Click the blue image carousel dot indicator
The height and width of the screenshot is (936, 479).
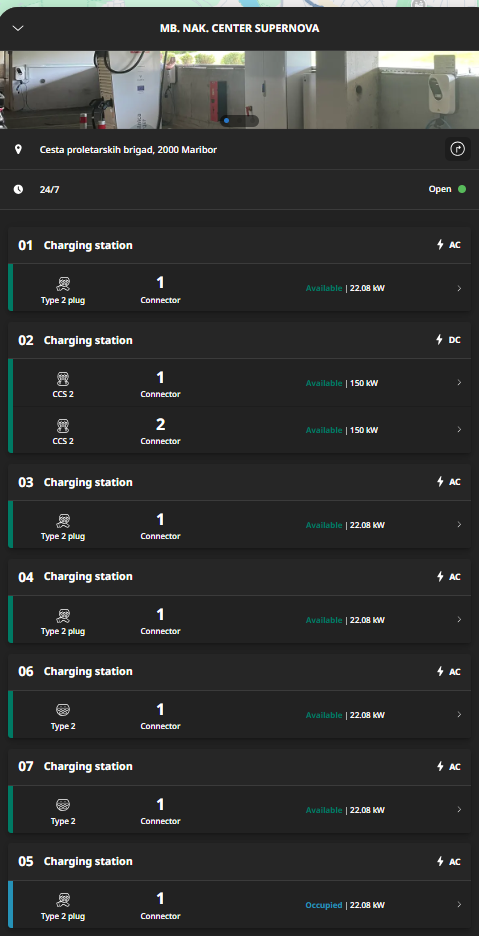coord(226,121)
